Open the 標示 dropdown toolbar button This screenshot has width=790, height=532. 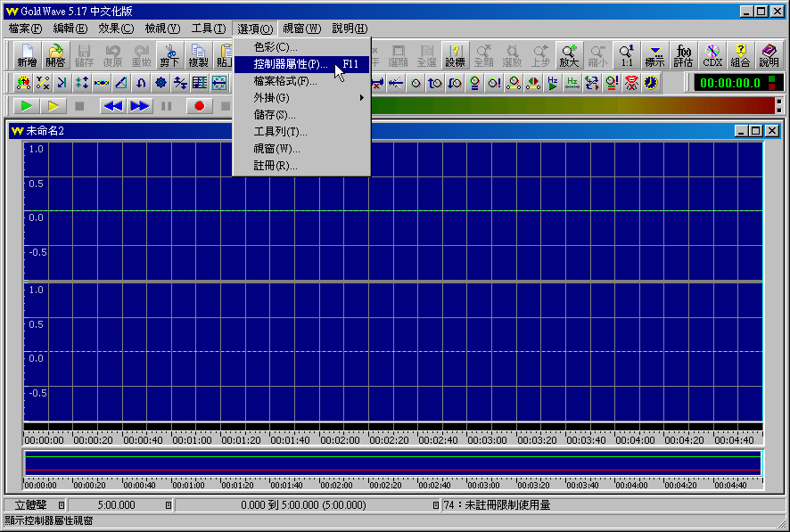[x=654, y=55]
